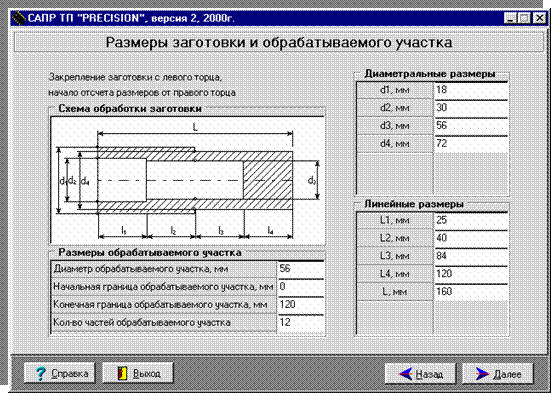Select the L3 value field showing 84
The image size is (551, 393).
(x=471, y=257)
